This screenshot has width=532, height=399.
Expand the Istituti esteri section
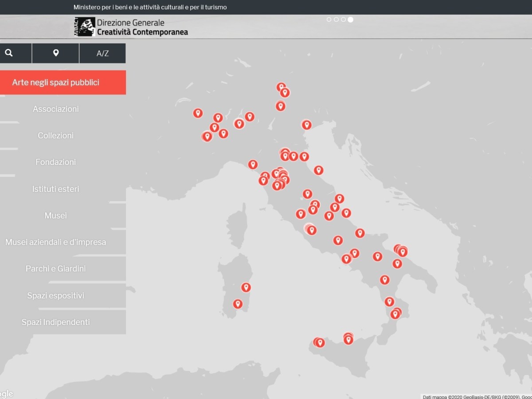click(x=56, y=188)
